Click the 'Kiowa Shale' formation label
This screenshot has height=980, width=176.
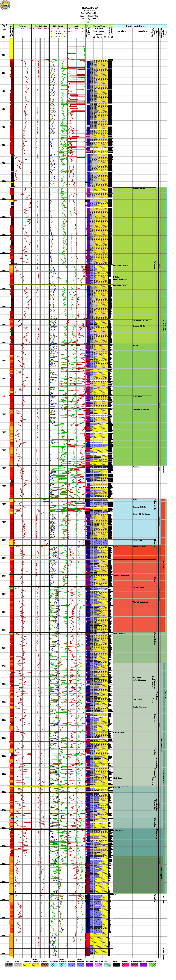tap(138, 397)
